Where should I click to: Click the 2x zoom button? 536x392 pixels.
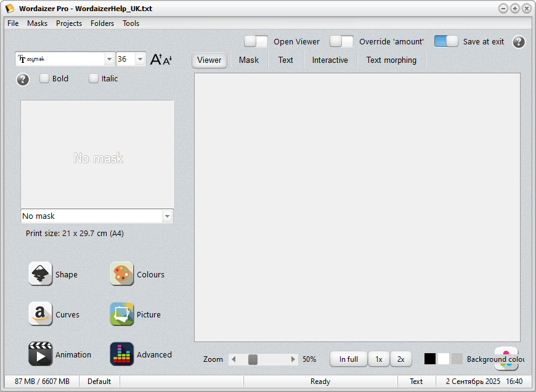401,359
